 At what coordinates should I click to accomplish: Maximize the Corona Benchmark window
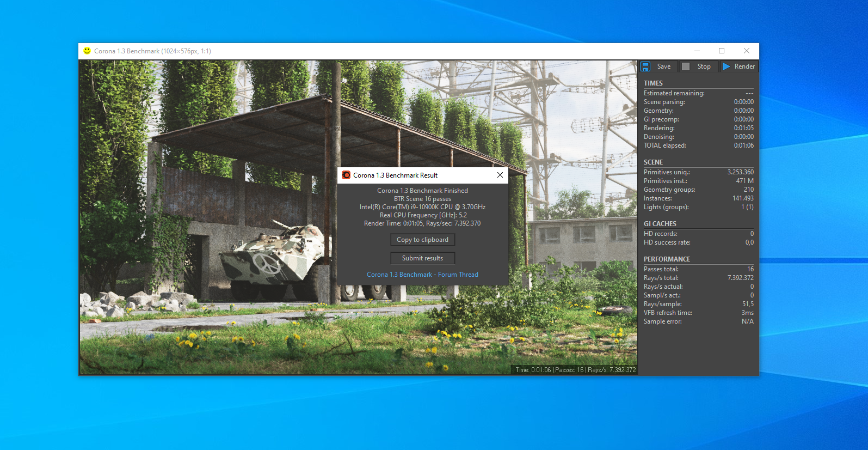click(722, 51)
